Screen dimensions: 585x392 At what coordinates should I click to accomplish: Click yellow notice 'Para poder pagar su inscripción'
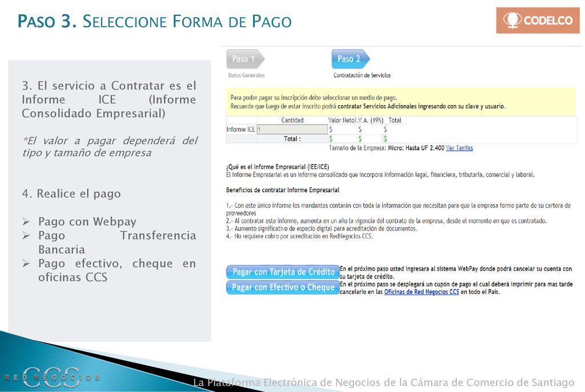[400, 102]
